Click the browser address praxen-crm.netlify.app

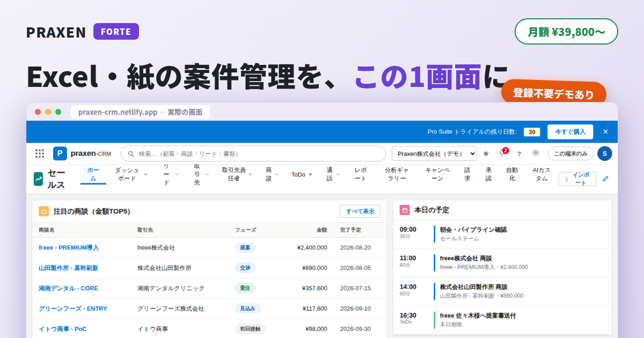tap(118, 112)
